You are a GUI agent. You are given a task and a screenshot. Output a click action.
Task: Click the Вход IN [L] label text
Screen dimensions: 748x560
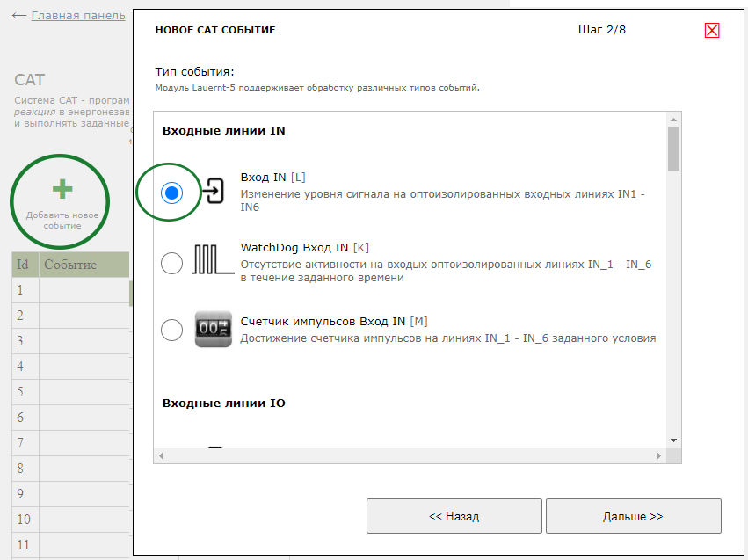[272, 177]
